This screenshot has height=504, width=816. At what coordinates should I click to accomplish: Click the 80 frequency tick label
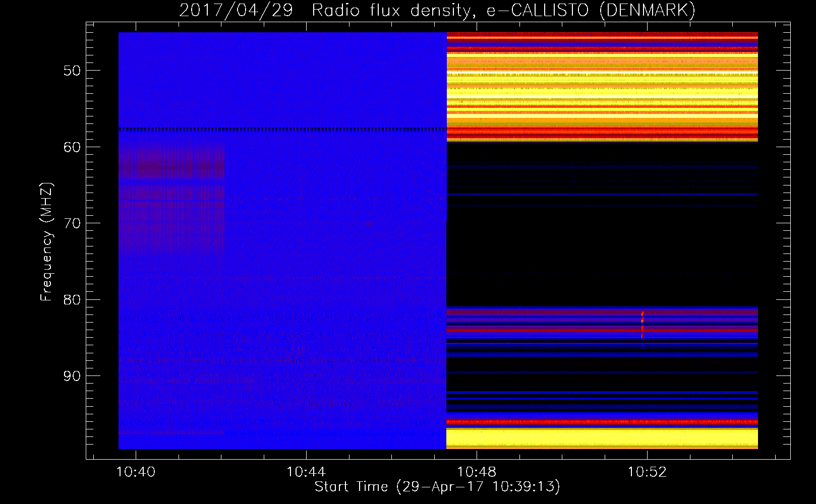72,300
